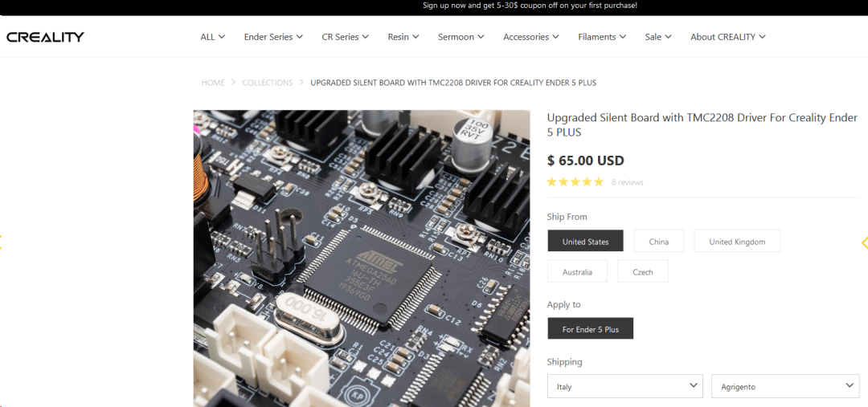Choose Australia as ship-from location

[x=577, y=271]
